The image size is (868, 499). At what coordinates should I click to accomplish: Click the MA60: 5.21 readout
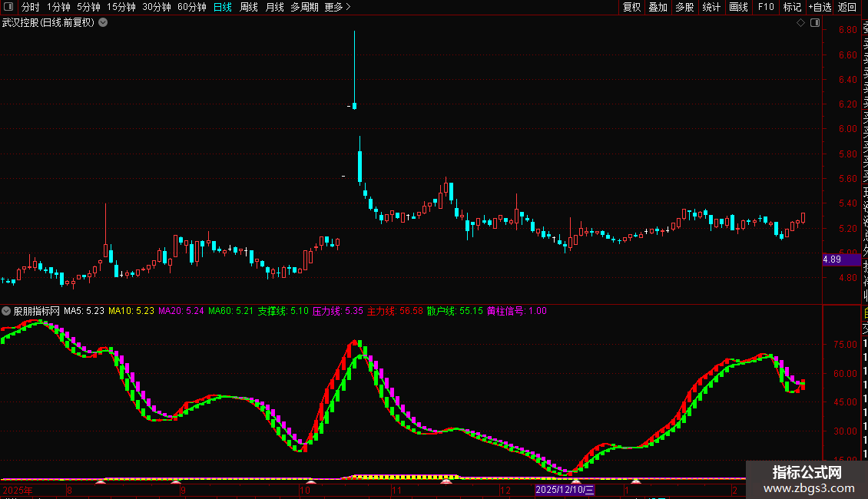[231, 311]
